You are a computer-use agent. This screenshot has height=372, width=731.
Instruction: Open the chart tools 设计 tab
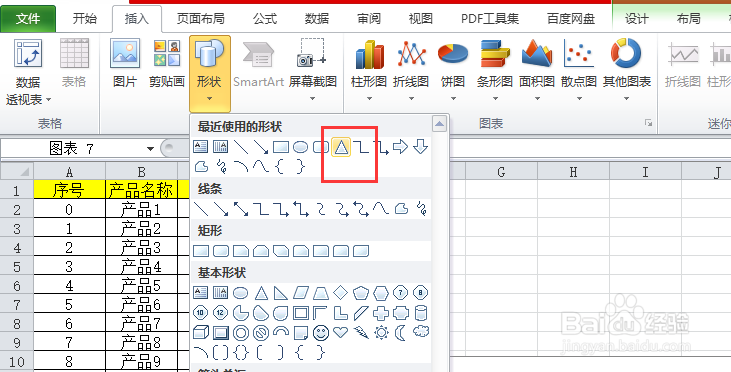(636, 19)
